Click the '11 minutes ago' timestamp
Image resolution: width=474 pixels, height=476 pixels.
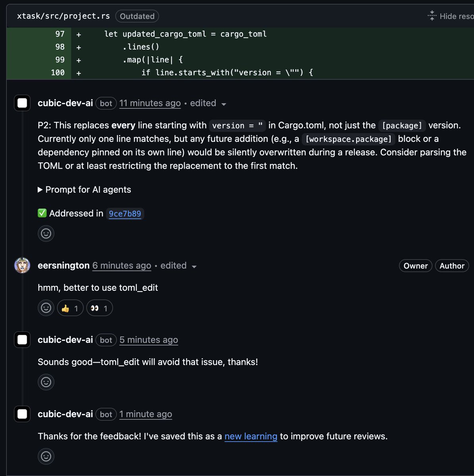150,103
